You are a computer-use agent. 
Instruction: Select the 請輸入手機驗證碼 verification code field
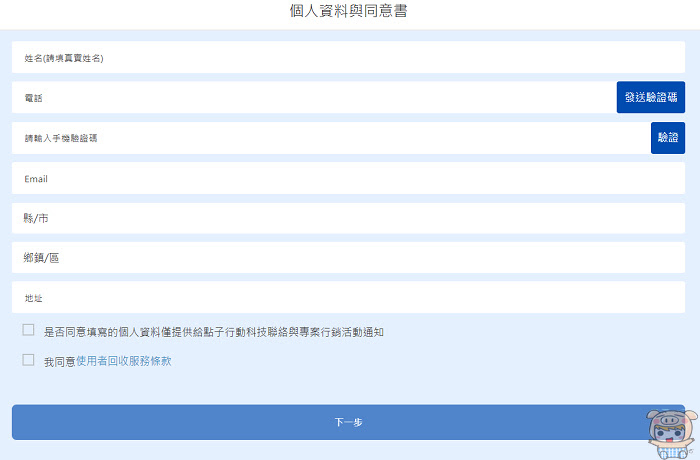[331, 138]
